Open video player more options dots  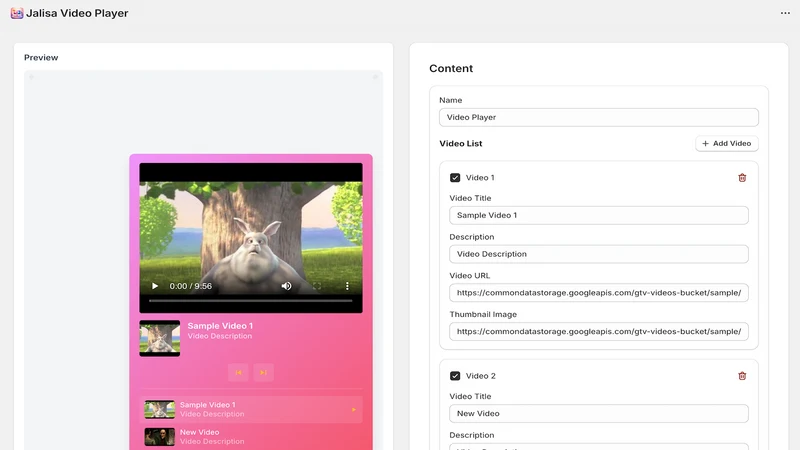point(347,286)
